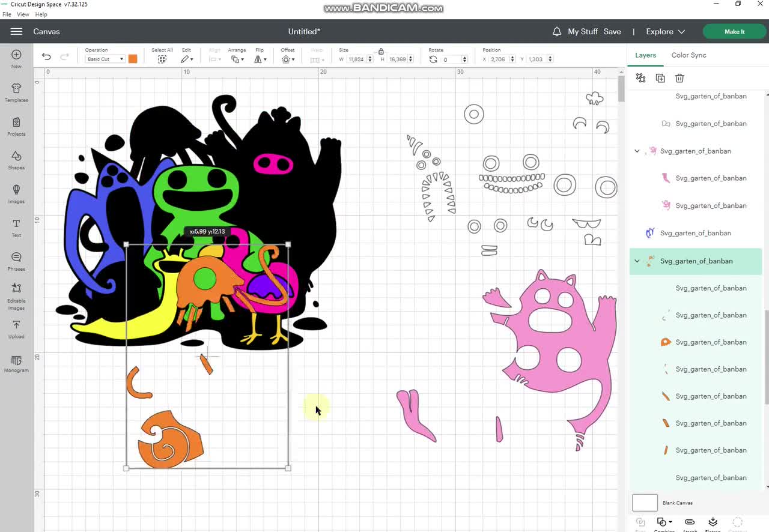Click the Make It button

coord(734,32)
